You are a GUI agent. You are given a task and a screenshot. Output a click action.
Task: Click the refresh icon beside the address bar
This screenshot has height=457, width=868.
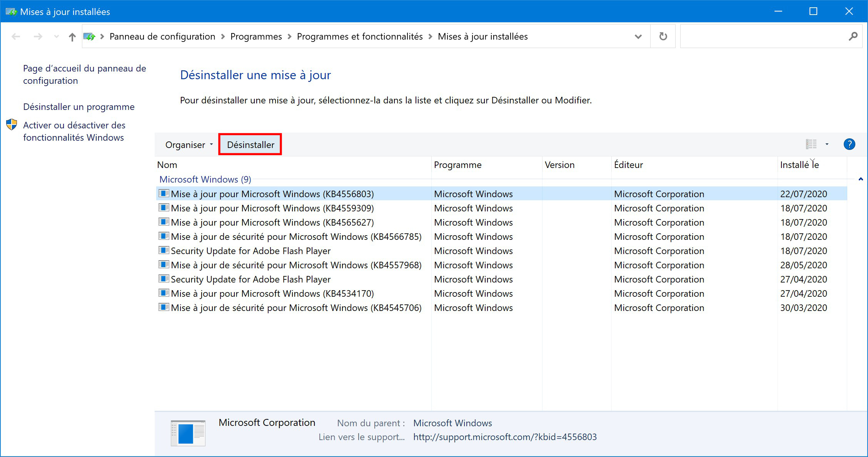coord(663,37)
